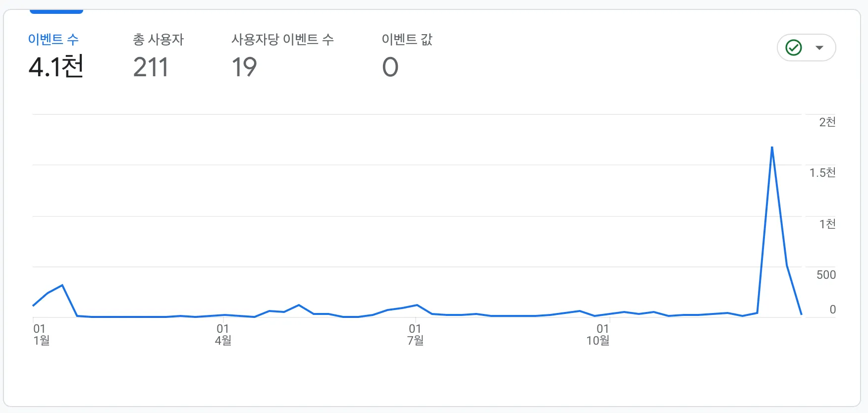Click the 211 total users value
The image size is (868, 413).
[x=151, y=67]
